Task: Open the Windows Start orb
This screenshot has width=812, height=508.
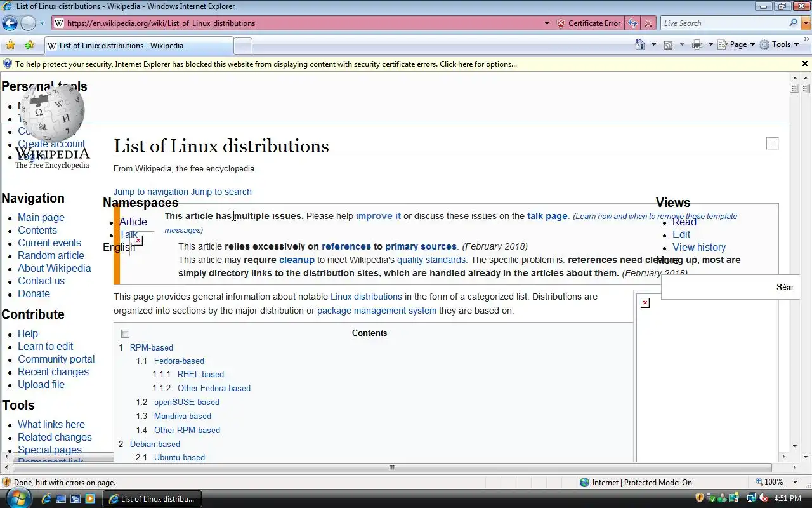Action: pyautogui.click(x=18, y=498)
